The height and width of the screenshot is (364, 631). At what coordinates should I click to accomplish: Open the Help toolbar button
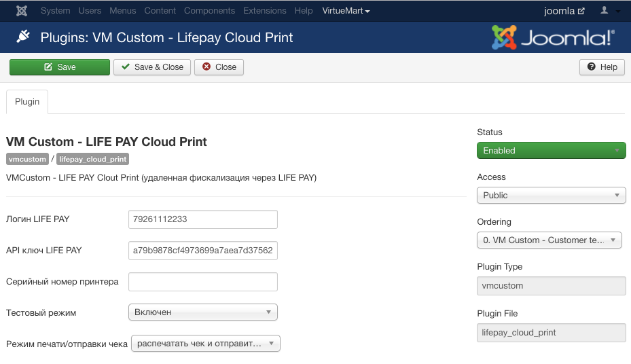(602, 67)
